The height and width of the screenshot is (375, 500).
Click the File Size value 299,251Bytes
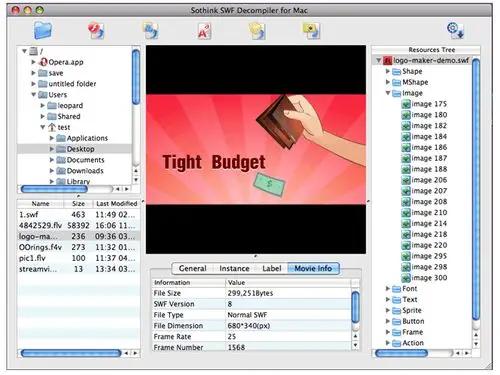250,293
